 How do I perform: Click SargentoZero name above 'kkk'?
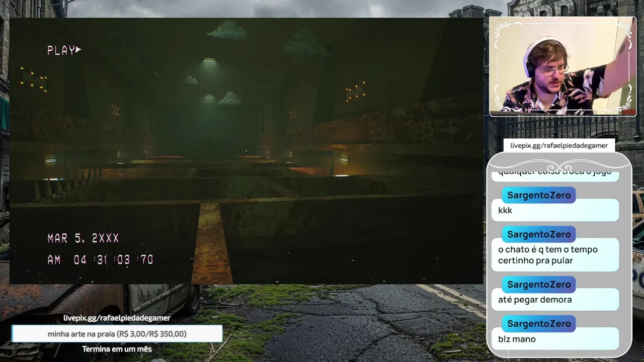(x=538, y=195)
